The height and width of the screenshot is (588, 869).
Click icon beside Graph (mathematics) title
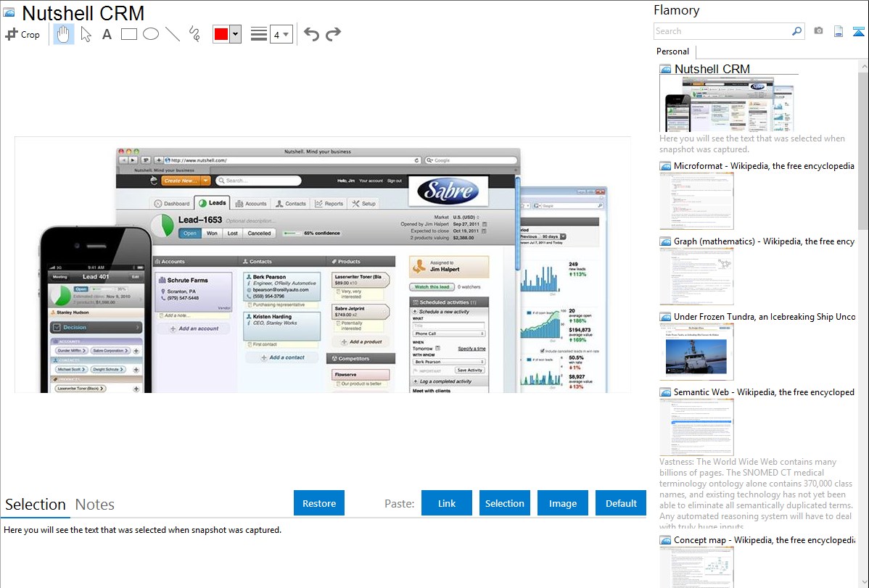click(x=665, y=241)
